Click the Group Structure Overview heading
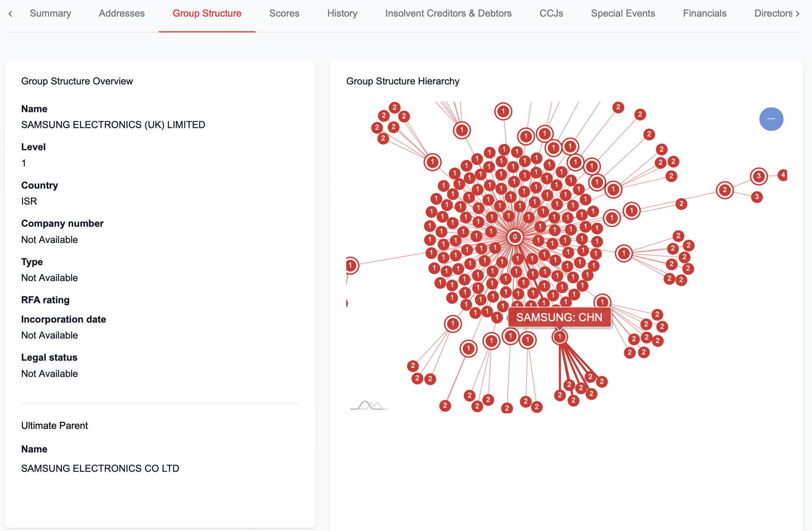812x531 pixels. (77, 81)
